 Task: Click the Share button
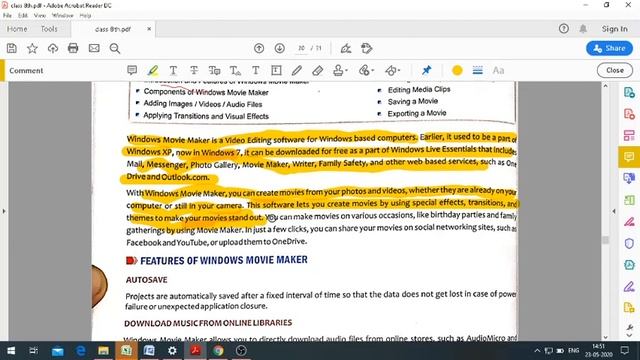(609, 48)
